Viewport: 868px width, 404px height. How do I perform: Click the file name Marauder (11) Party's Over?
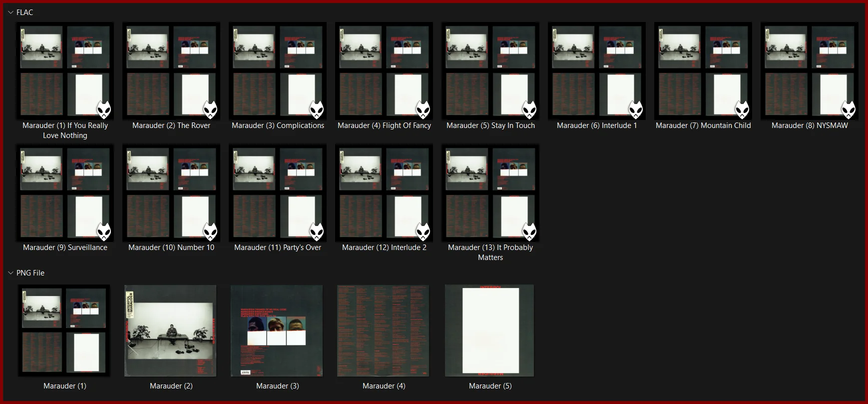tap(278, 247)
